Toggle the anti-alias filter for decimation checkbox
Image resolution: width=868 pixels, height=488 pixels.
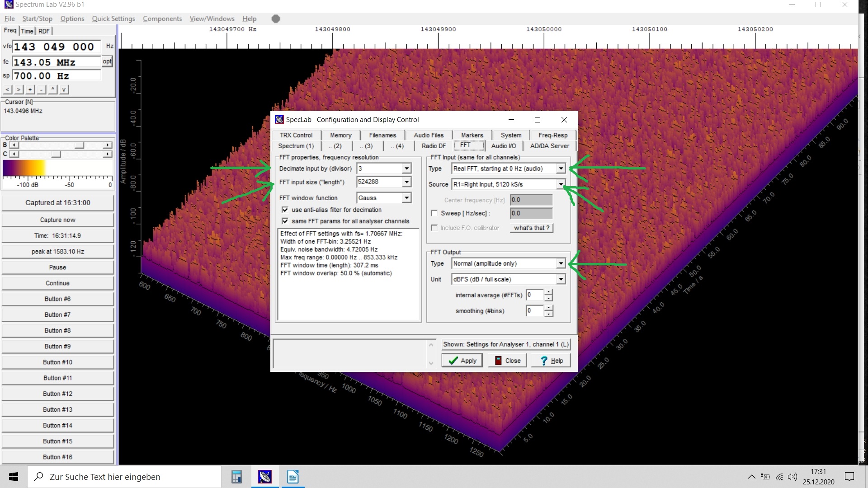coord(285,210)
